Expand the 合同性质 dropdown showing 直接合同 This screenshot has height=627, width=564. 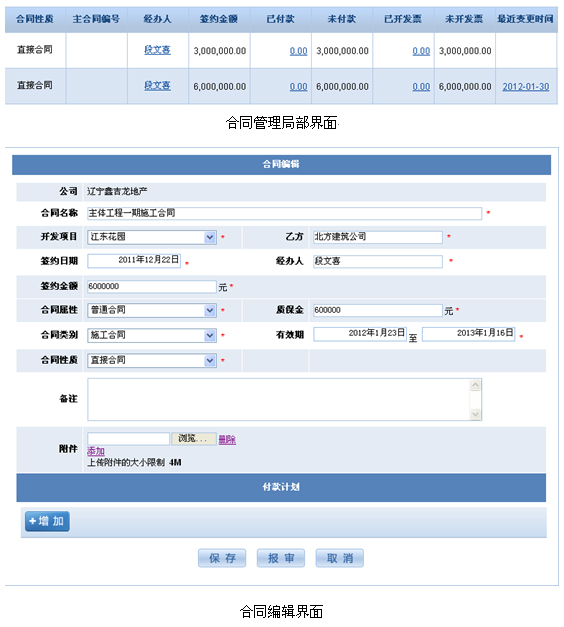(x=152, y=360)
